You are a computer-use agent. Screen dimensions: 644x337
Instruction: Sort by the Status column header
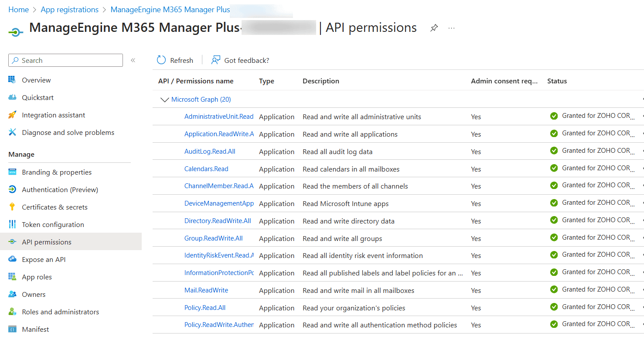click(x=557, y=81)
